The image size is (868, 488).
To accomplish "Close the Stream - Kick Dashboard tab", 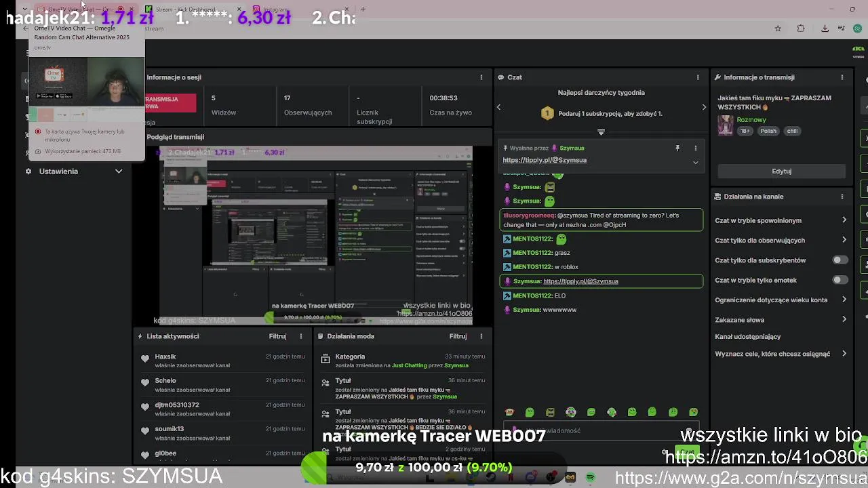I will (x=239, y=9).
